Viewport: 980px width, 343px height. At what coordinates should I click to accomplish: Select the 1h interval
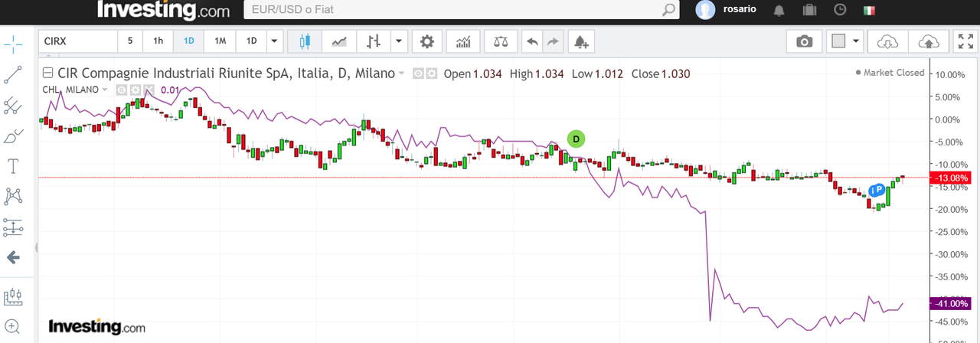[x=158, y=41]
